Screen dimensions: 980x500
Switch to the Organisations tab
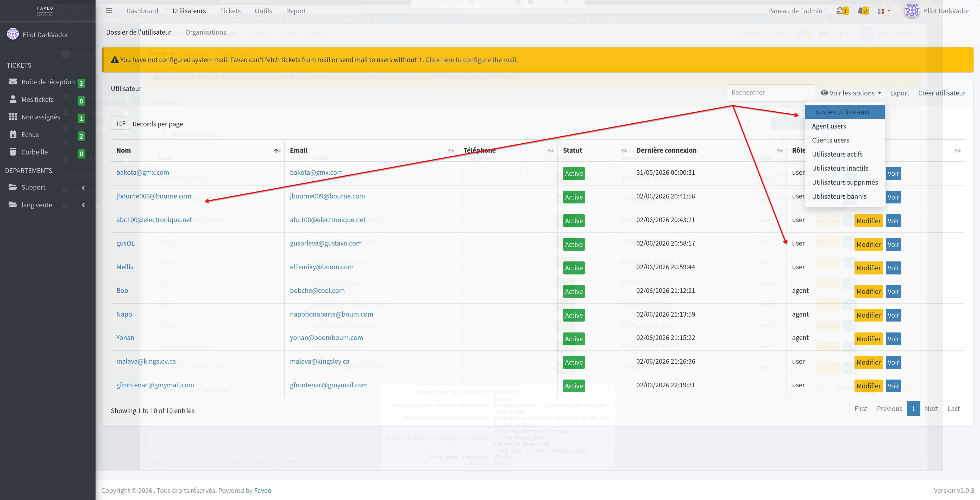(x=205, y=32)
